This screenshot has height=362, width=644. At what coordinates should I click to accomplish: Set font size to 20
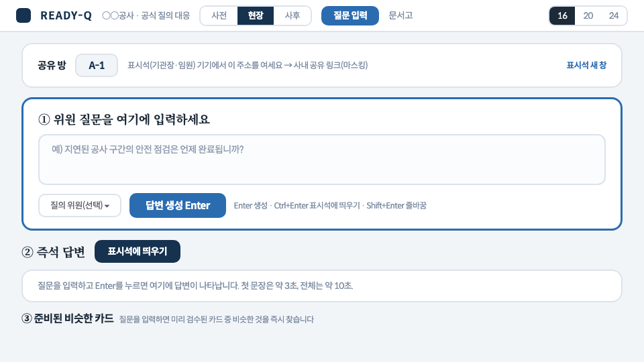pyautogui.click(x=588, y=15)
